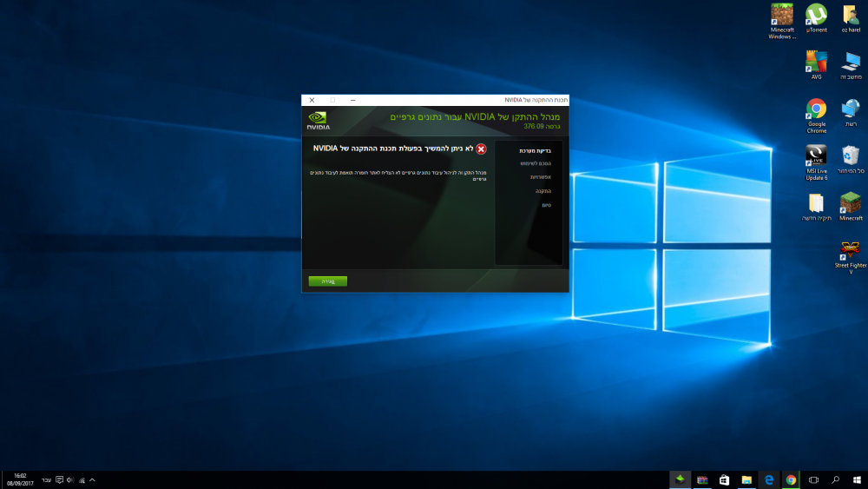Image resolution: width=868 pixels, height=489 pixels.
Task: Click Show desktop strip at taskbar edge
Action: (2, 480)
